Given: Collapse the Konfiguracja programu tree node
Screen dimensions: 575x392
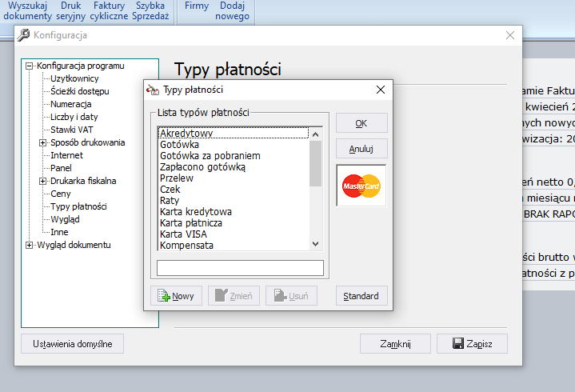Looking at the screenshot, I should tap(29, 66).
